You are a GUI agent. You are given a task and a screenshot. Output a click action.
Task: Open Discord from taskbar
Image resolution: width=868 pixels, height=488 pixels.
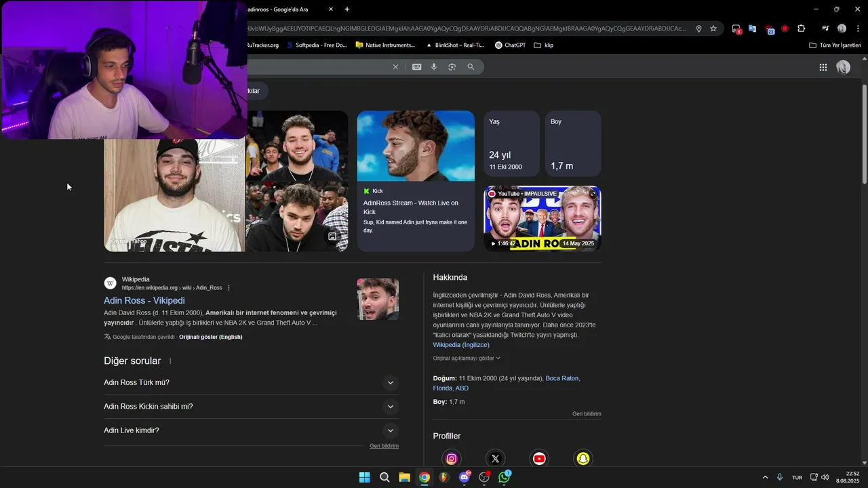point(465,477)
